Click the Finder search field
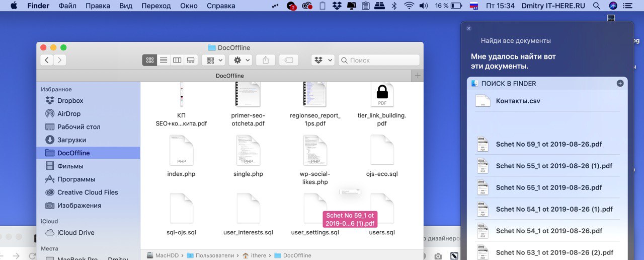 coord(379,60)
